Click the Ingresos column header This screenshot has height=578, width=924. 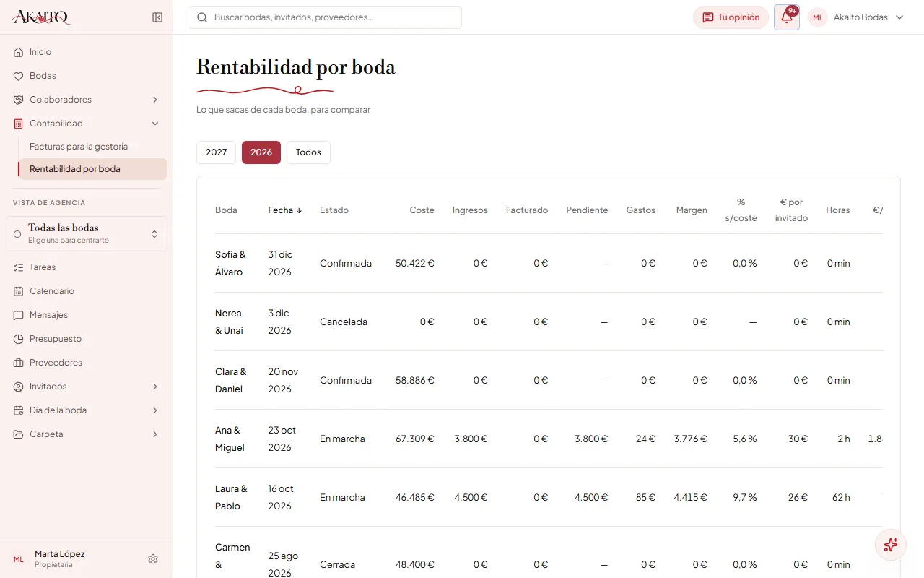pos(470,210)
